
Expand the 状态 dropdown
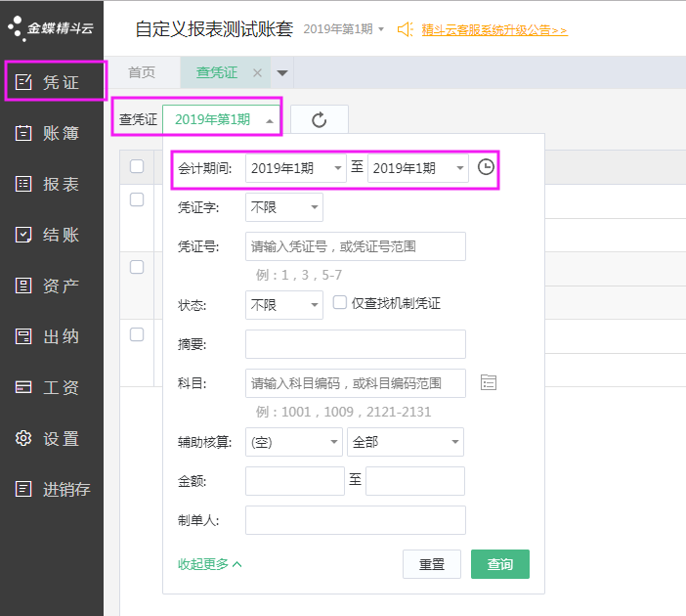point(283,305)
